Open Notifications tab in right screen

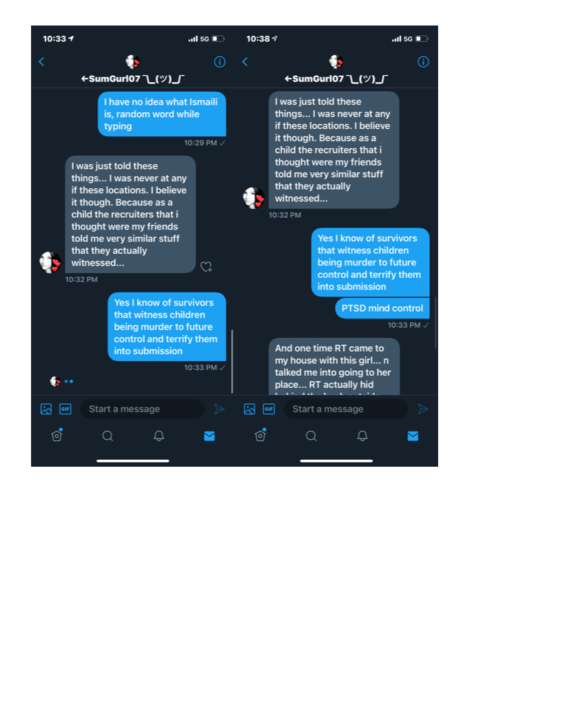(x=362, y=436)
